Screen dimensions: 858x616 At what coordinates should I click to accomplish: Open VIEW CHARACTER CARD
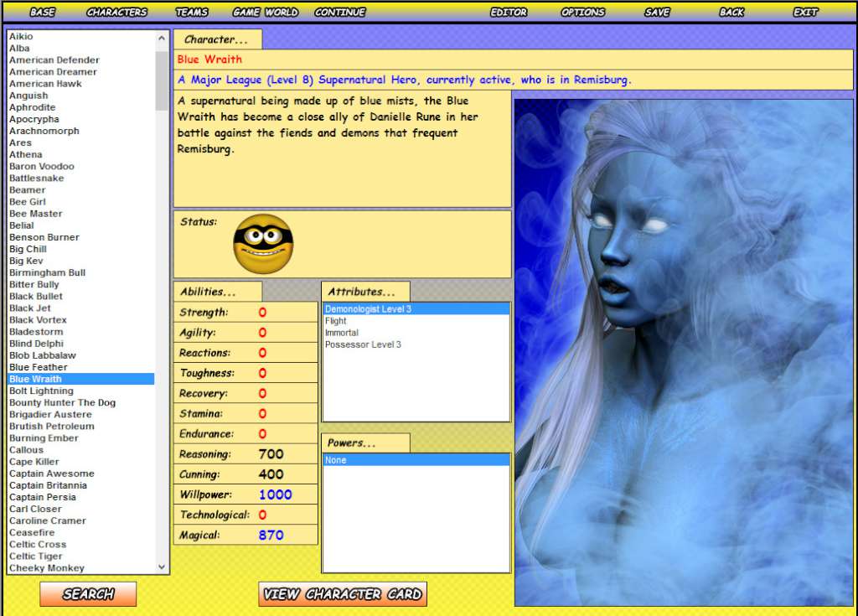342,593
